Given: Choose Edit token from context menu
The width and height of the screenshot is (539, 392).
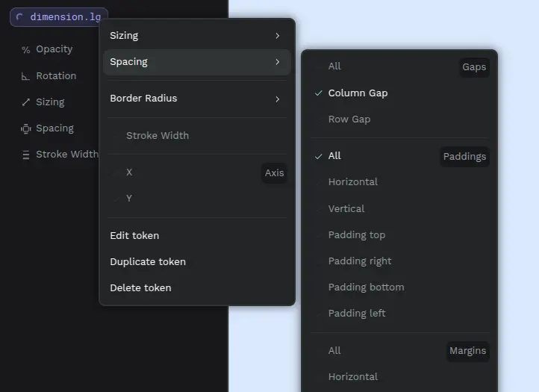Looking at the screenshot, I should 134,236.
